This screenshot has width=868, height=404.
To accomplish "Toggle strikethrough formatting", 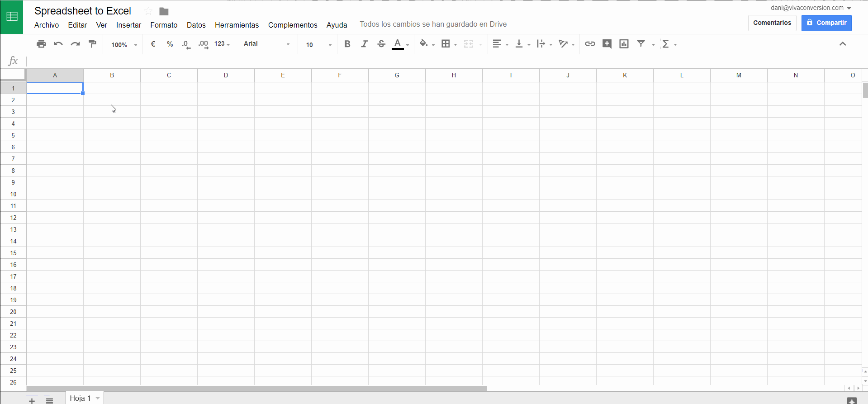I will [381, 44].
